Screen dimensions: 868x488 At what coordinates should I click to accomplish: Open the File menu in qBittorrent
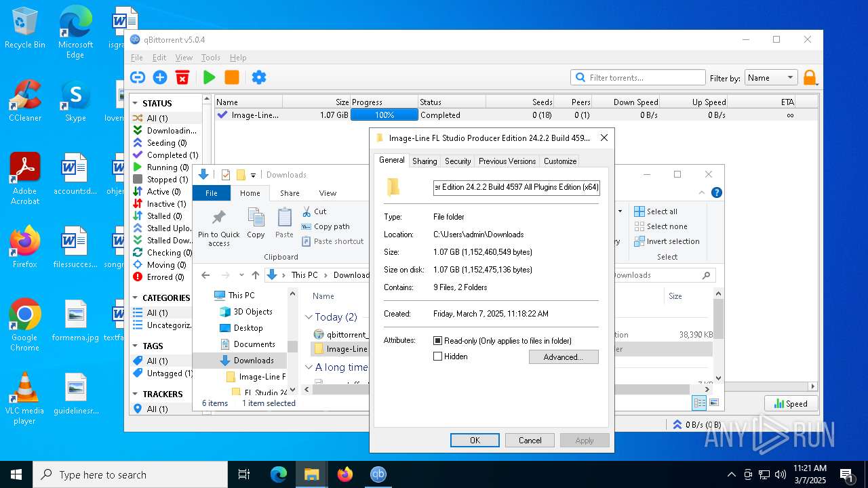pyautogui.click(x=137, y=58)
